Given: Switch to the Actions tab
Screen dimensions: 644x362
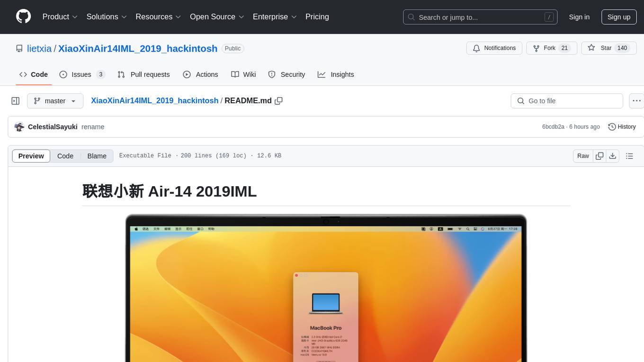Looking at the screenshot, I should coord(200,74).
